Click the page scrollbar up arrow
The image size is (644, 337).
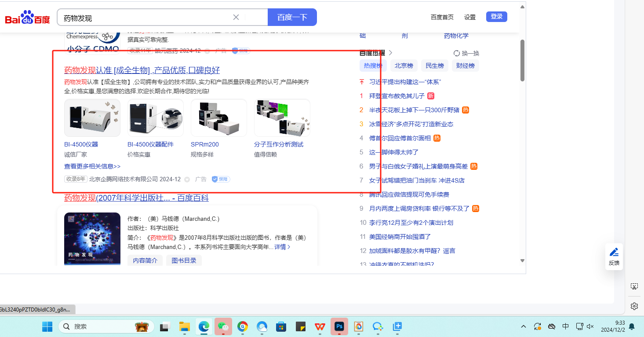click(522, 7)
